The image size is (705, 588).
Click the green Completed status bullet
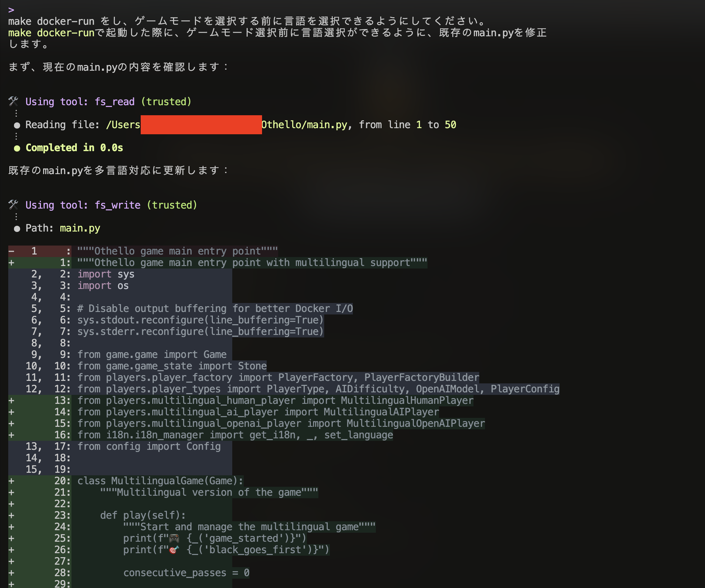[17, 148]
